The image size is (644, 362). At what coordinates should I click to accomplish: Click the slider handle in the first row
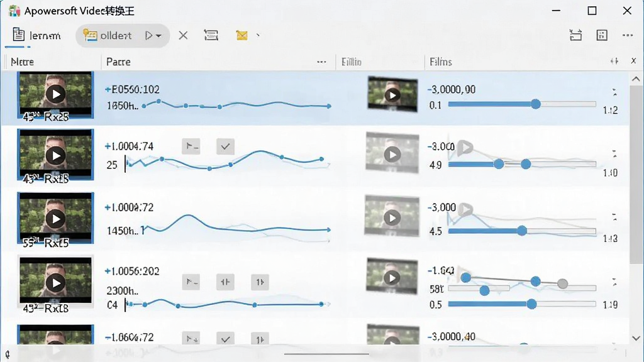click(x=536, y=104)
